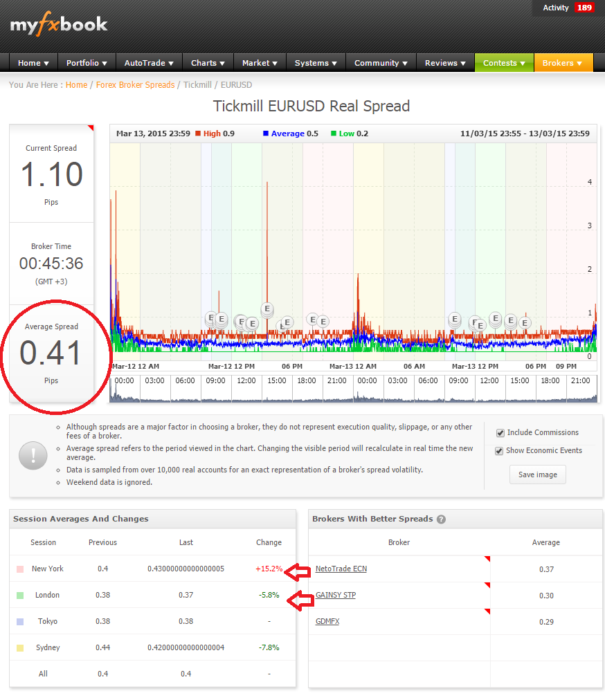The image size is (605, 700).
Task: Click the exclamation info icon
Action: pyautogui.click(x=33, y=455)
